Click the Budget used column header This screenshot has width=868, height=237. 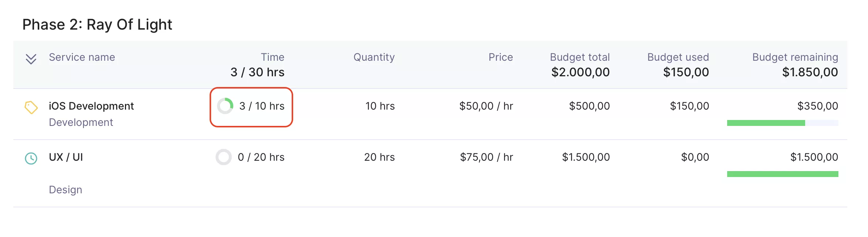coord(678,57)
